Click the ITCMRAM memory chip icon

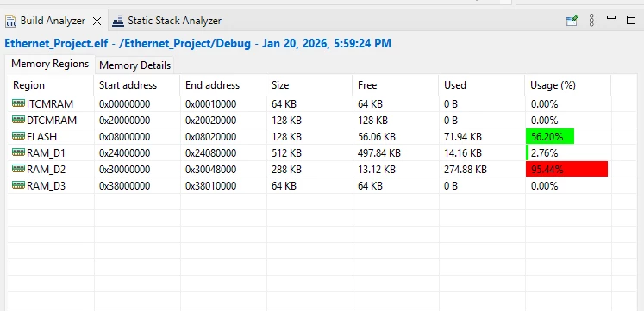coord(18,103)
